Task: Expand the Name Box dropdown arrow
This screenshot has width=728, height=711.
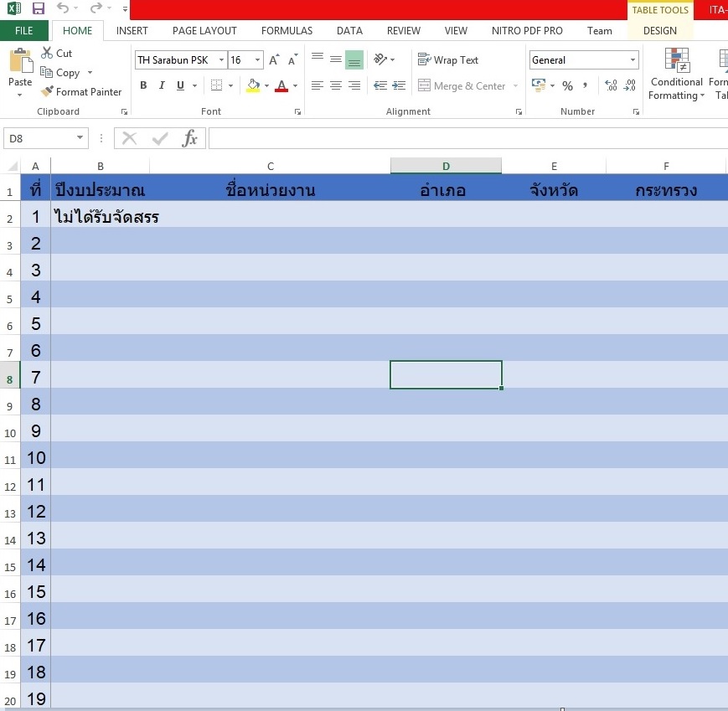Action: [x=80, y=138]
